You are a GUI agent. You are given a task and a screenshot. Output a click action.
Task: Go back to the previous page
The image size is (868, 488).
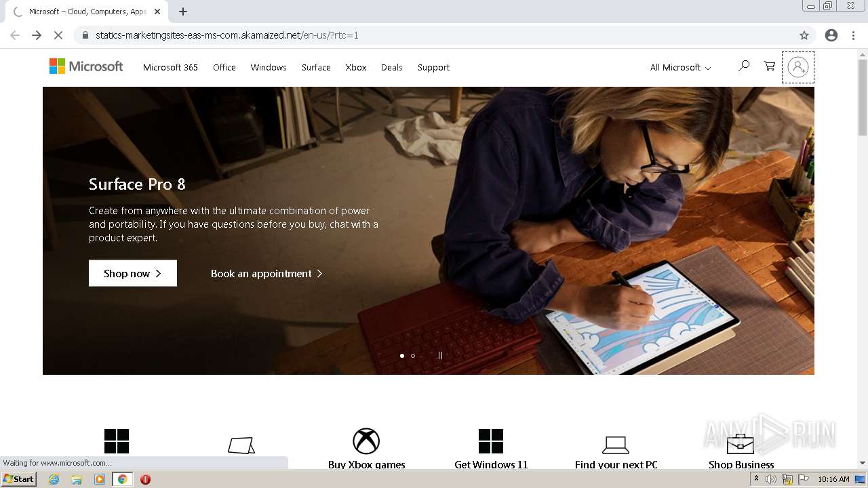[15, 35]
